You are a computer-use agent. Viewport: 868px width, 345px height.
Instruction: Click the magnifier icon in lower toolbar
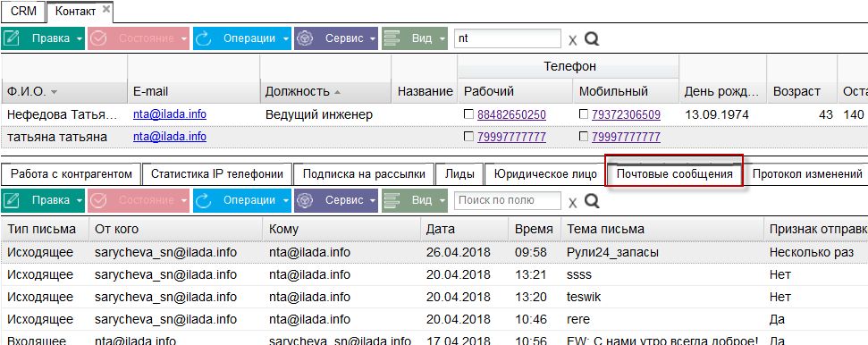tap(592, 200)
